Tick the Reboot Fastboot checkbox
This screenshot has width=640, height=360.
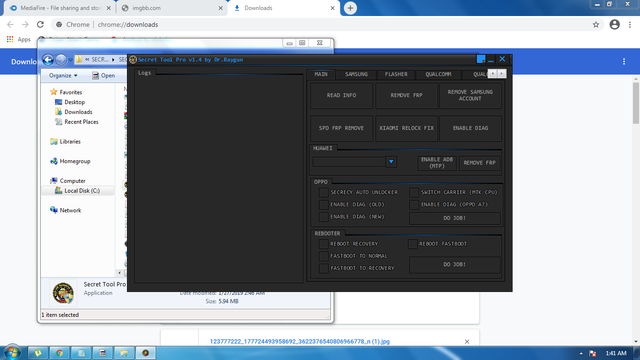click(x=413, y=244)
